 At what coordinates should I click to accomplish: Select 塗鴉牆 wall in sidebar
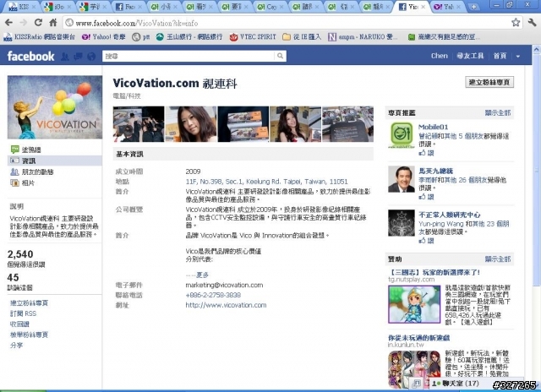(x=31, y=150)
